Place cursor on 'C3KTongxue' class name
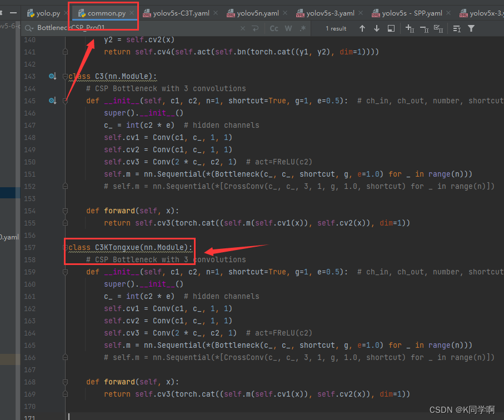 click(117, 247)
